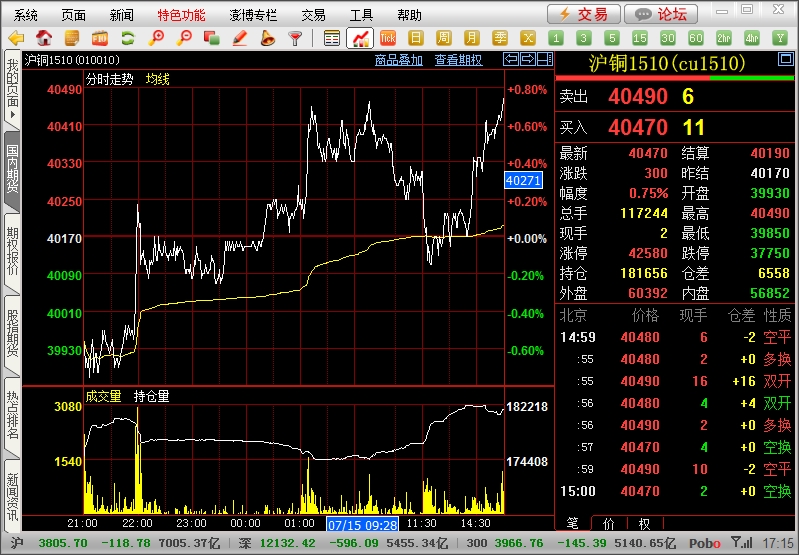Open the 澎博专栏 menu
799x555 pixels.
pos(253,15)
